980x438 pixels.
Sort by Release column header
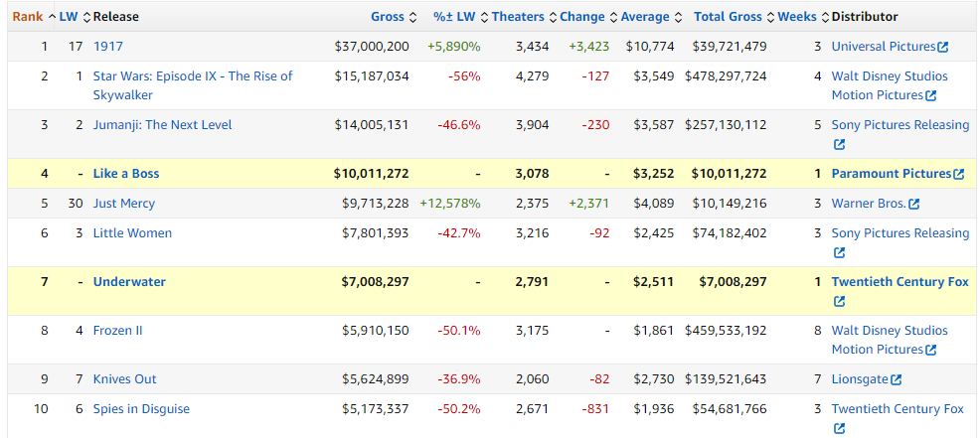(117, 17)
